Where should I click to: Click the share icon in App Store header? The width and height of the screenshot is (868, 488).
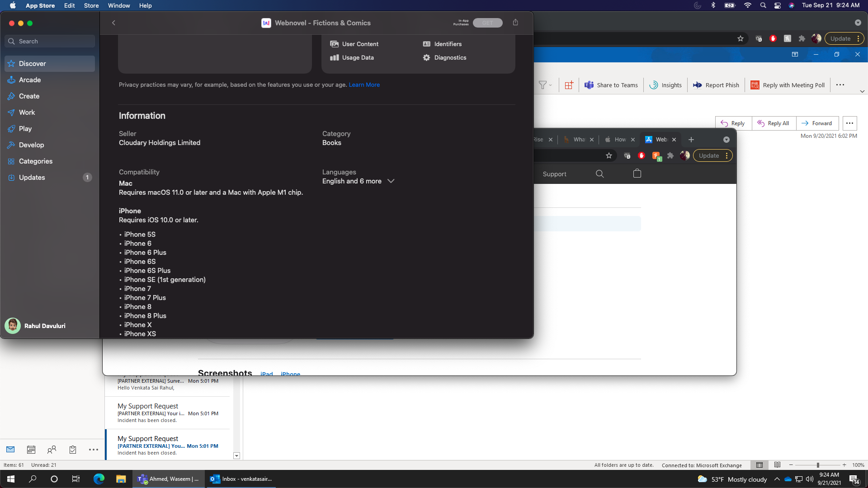[x=515, y=23]
